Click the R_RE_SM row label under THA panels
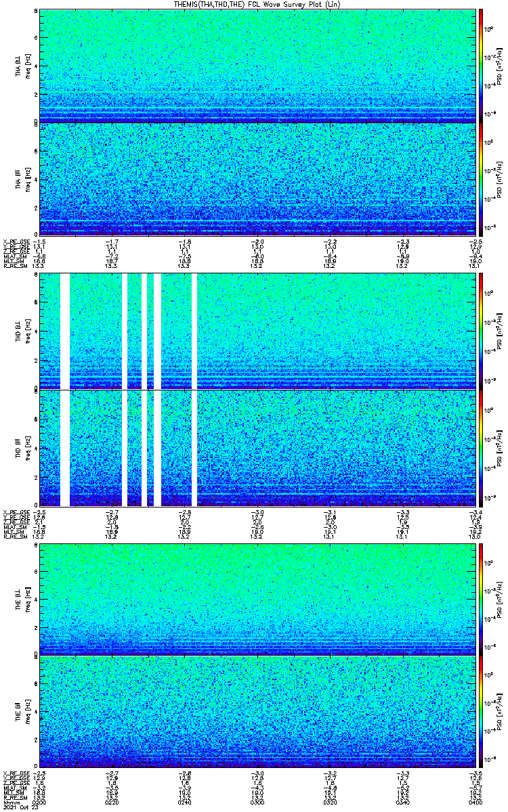Screen dimensions: 508x812 tap(15, 266)
